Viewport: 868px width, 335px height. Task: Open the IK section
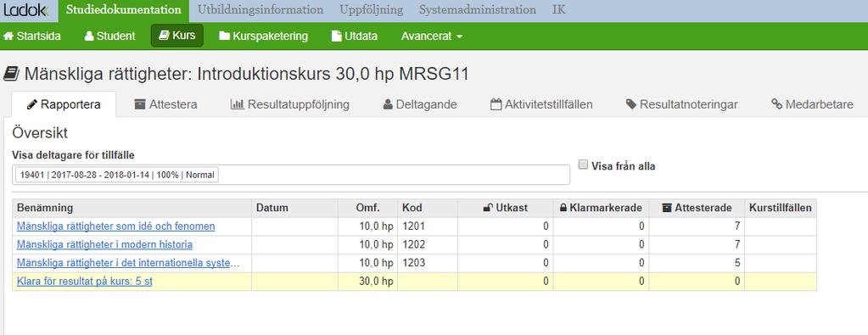pos(559,10)
